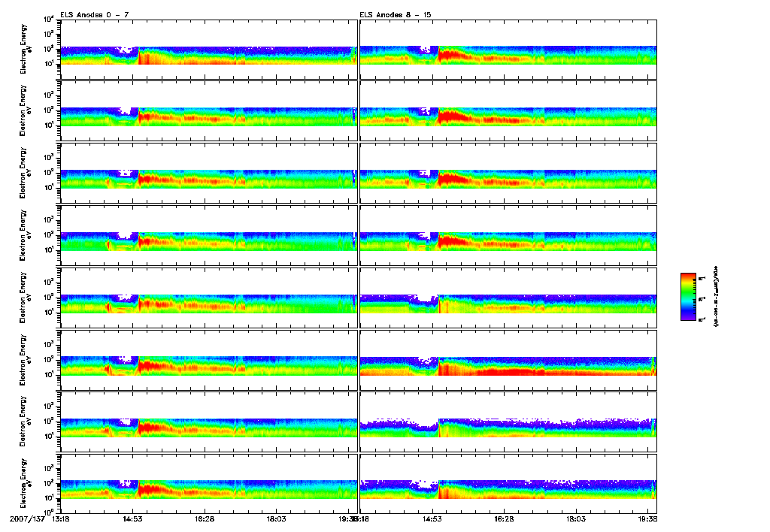Click the final 19:38 time label of Anodes 8-15
This screenshot has width=770, height=532.
pos(647,518)
